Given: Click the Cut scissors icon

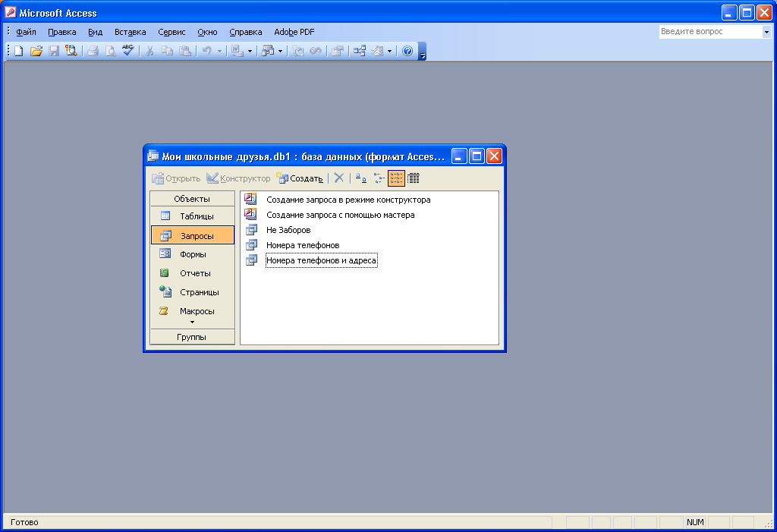Looking at the screenshot, I should (149, 51).
